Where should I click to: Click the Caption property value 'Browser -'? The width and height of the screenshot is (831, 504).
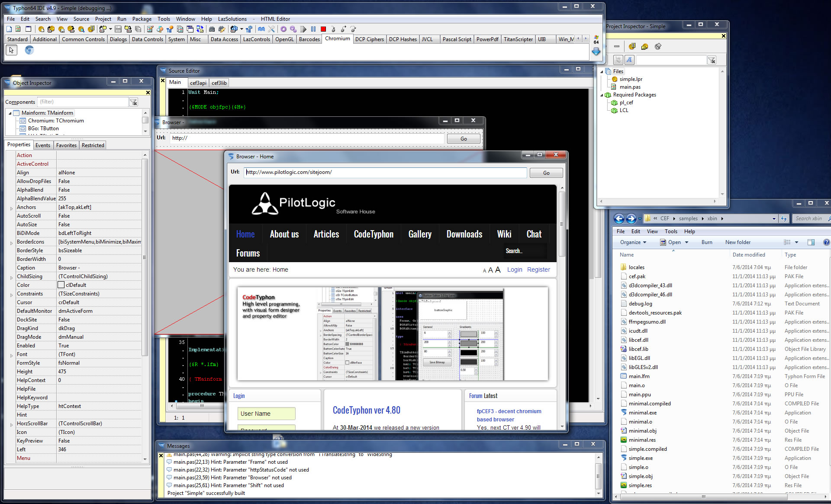click(x=99, y=268)
